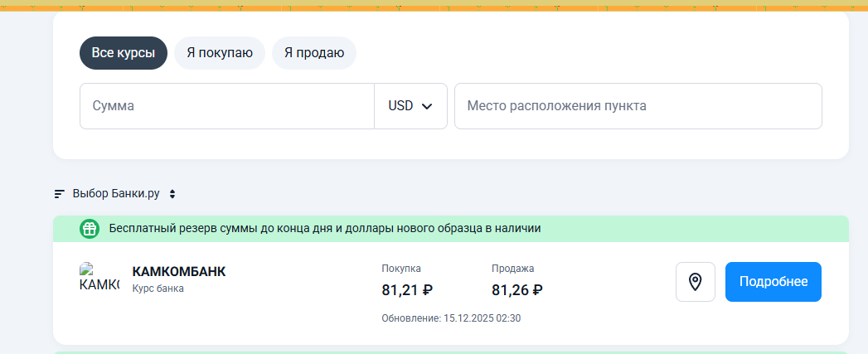Open the "Выбор Банки.ру" sorting selector

[x=116, y=194]
